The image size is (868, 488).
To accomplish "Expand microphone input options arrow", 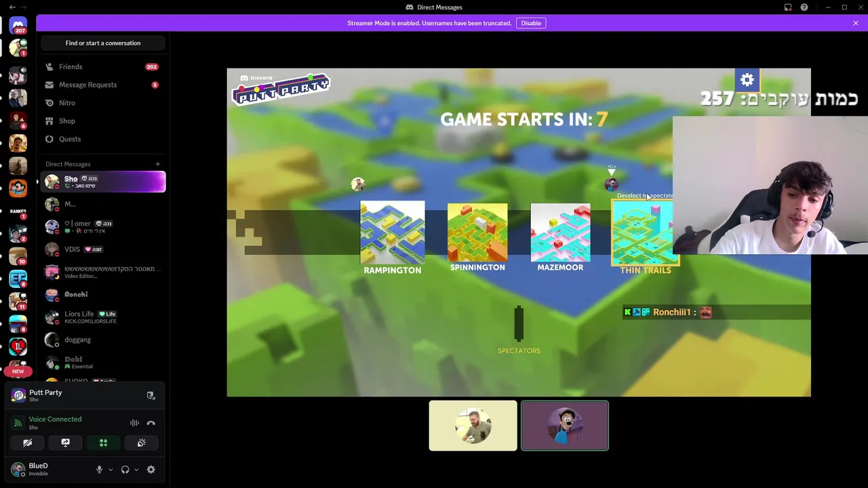I will 111,470.
